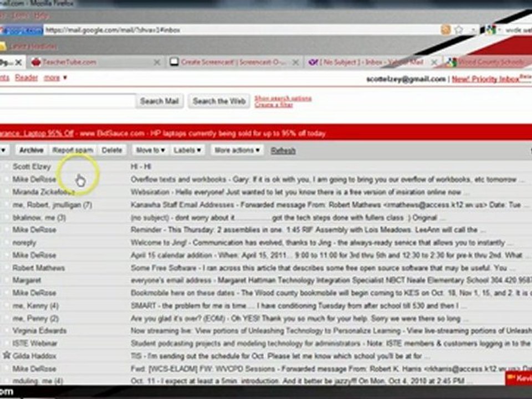532x399 pixels.
Task: Archive the selected messages
Action: coord(31,150)
